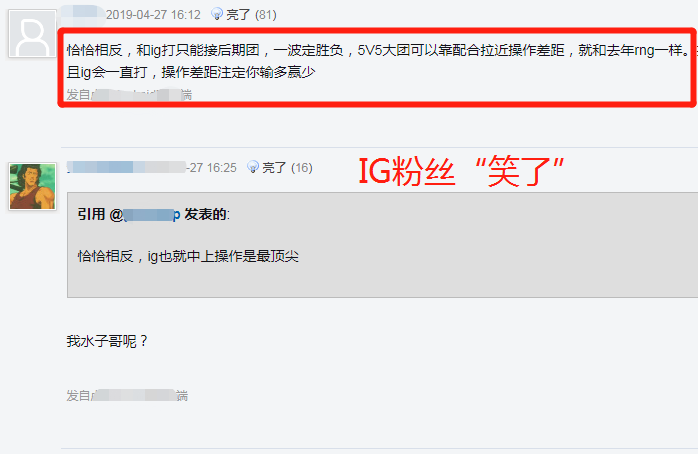Click the red IG粉丝 "笑了" annotation
The width and height of the screenshot is (698, 454).
[461, 171]
